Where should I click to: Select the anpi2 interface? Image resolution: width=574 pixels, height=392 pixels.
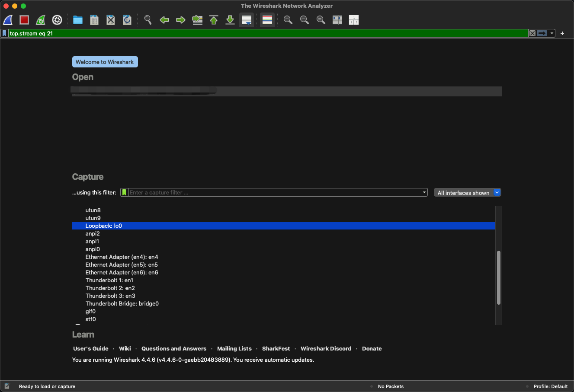point(284,233)
